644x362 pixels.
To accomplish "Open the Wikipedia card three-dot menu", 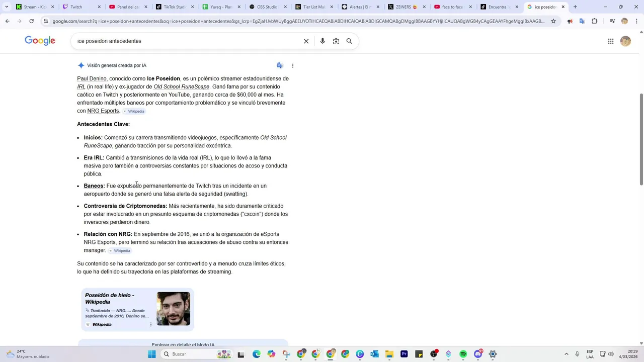I will click(x=151, y=324).
